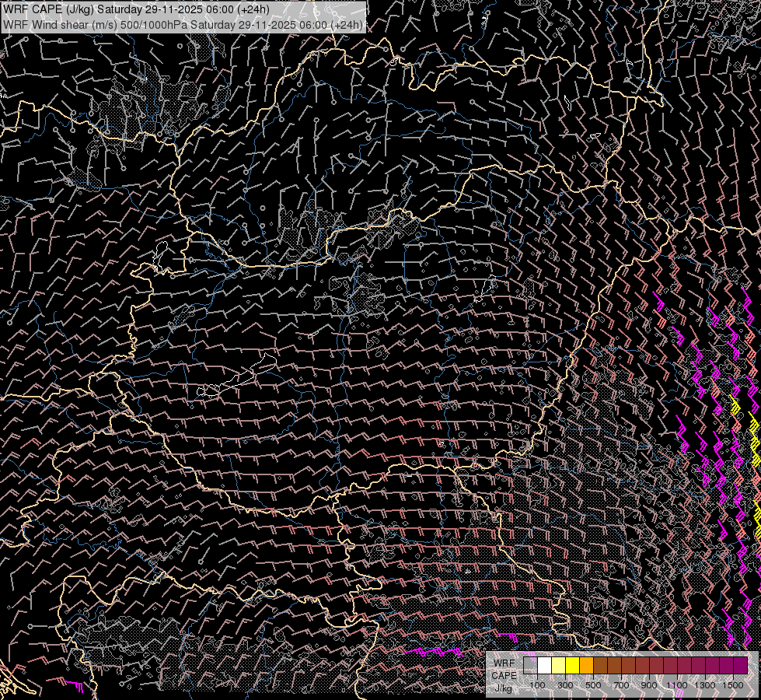Click the 1300 legend scale label
The height and width of the screenshot is (700, 761).
pyautogui.click(x=705, y=685)
